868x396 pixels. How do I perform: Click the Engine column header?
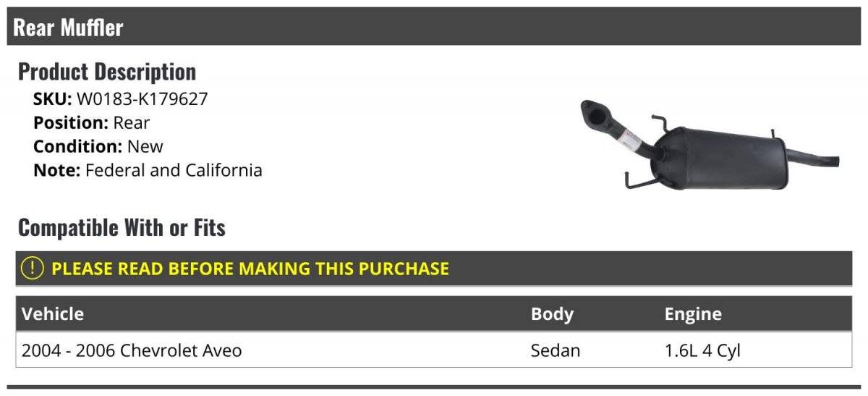tap(693, 313)
